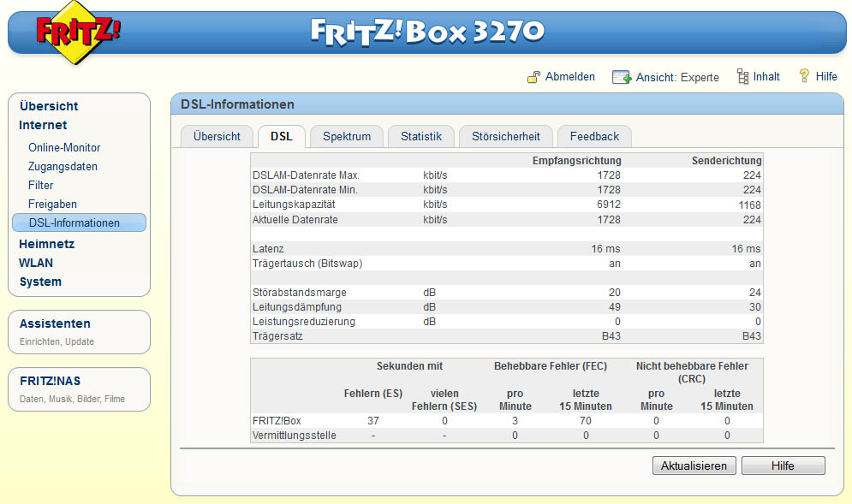Image resolution: width=852 pixels, height=504 pixels.
Task: Click the FRITZ!Box 3270 header title
Action: [x=427, y=32]
